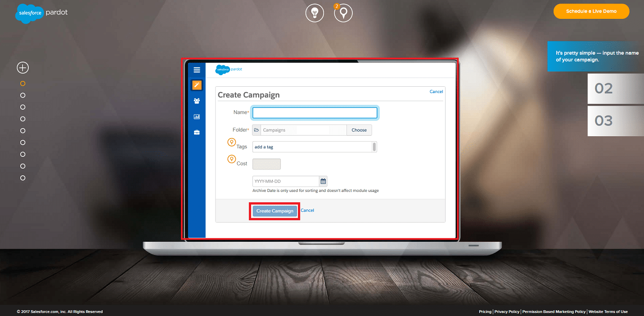This screenshot has height=316, width=644.
Task: Click the Salesforce Pardot logo in page header
Action: pyautogui.click(x=41, y=13)
